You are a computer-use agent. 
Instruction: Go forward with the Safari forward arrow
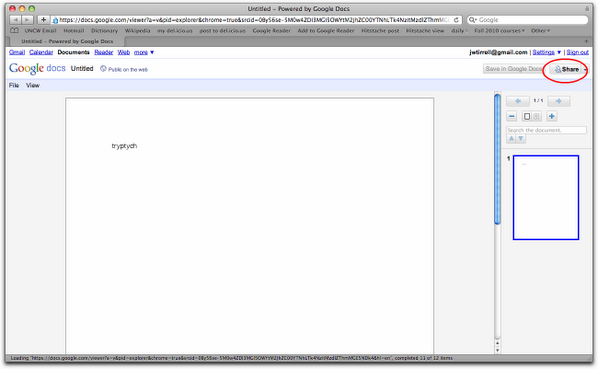pos(27,20)
